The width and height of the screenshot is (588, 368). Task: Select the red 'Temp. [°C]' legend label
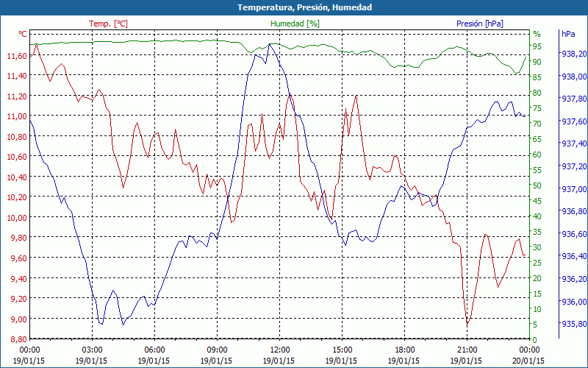click(108, 24)
